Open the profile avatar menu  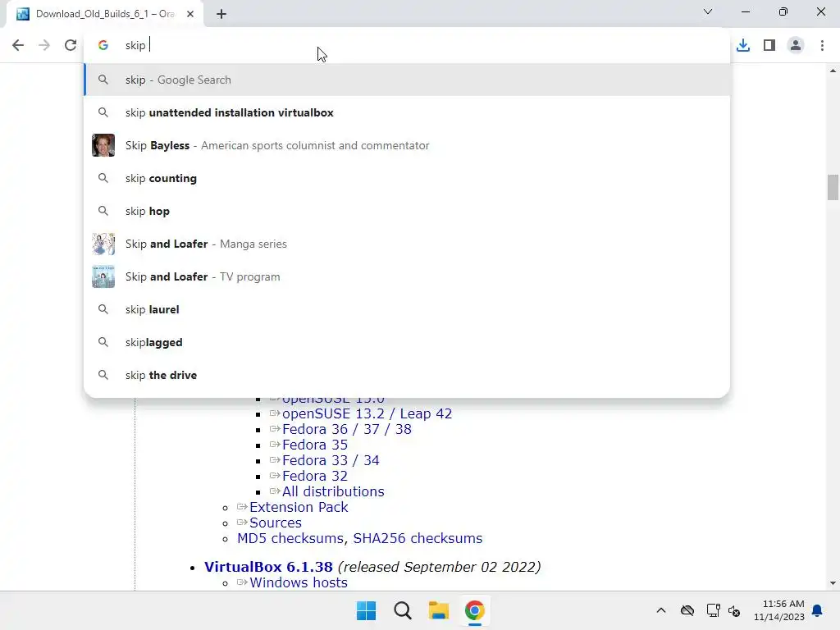(x=796, y=45)
